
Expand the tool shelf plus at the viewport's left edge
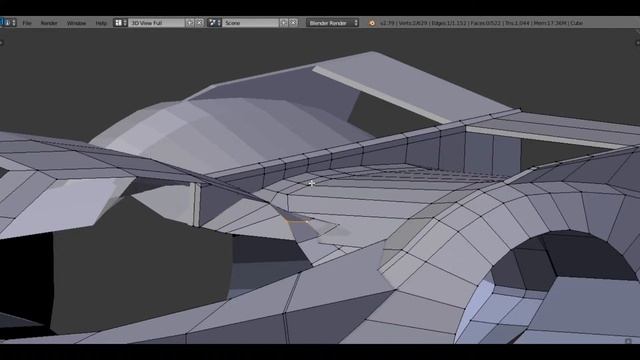[x=2, y=42]
